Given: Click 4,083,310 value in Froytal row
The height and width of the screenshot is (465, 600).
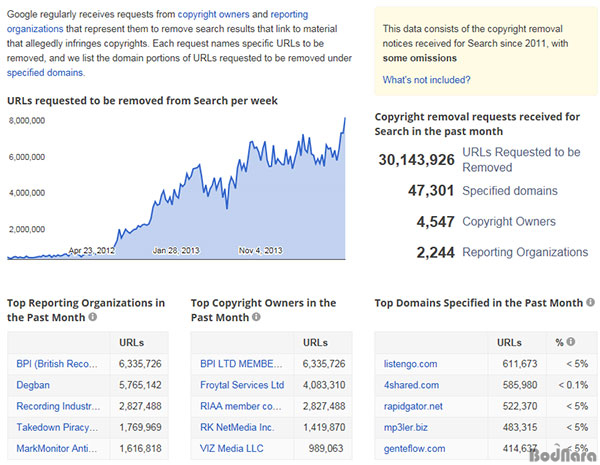Looking at the screenshot, I should point(324,385).
